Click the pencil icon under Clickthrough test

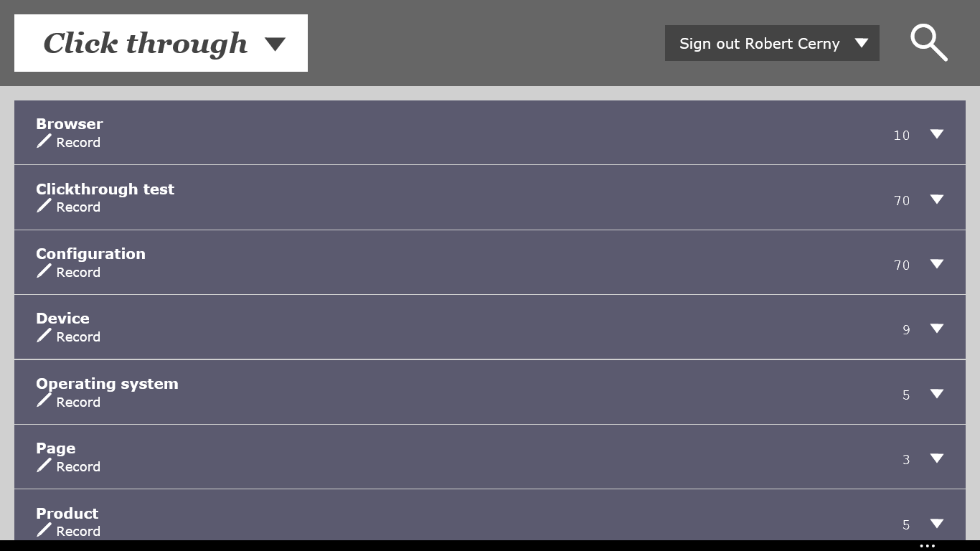coord(44,206)
